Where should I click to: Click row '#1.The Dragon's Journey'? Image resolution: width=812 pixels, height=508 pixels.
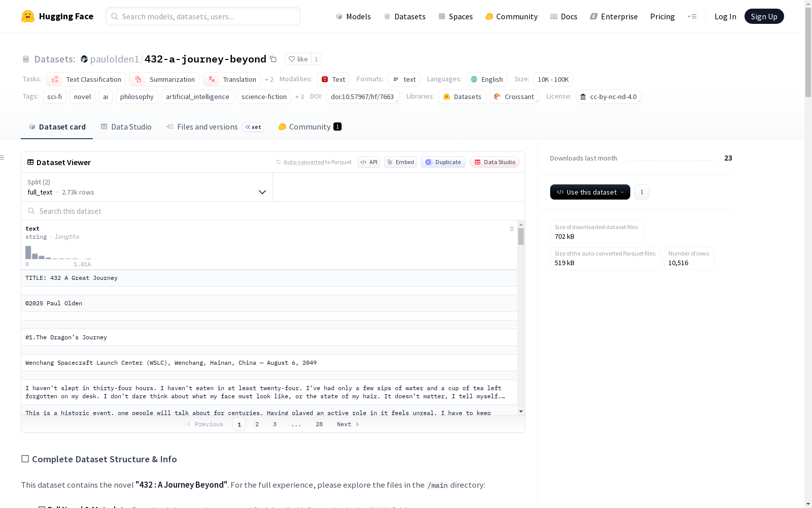[x=269, y=337]
